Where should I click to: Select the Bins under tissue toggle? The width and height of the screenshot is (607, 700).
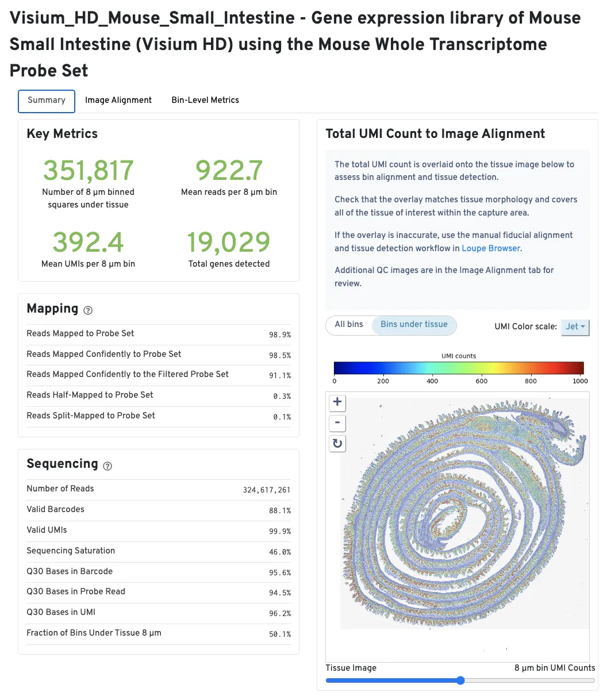[x=414, y=325]
